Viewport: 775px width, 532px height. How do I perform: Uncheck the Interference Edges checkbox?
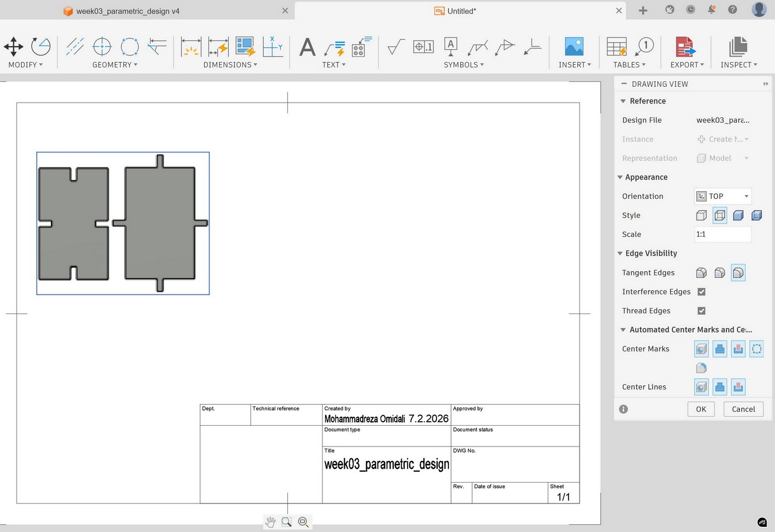click(701, 292)
